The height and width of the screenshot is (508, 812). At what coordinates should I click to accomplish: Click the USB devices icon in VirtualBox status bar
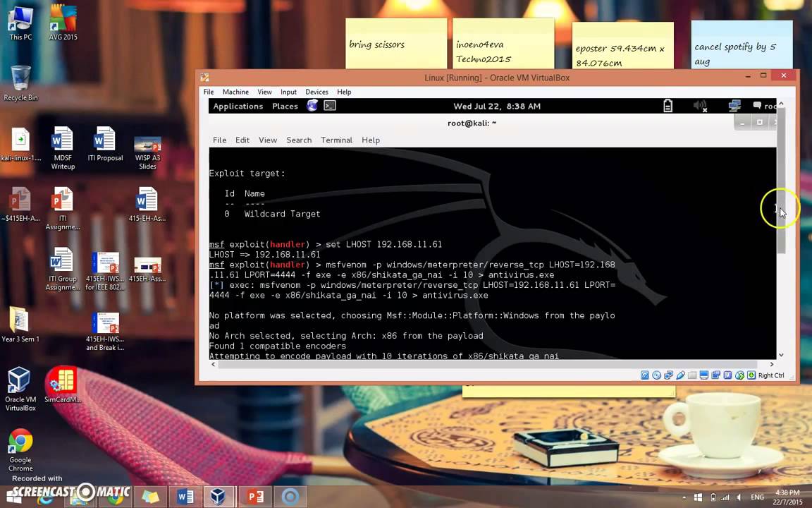[680, 375]
